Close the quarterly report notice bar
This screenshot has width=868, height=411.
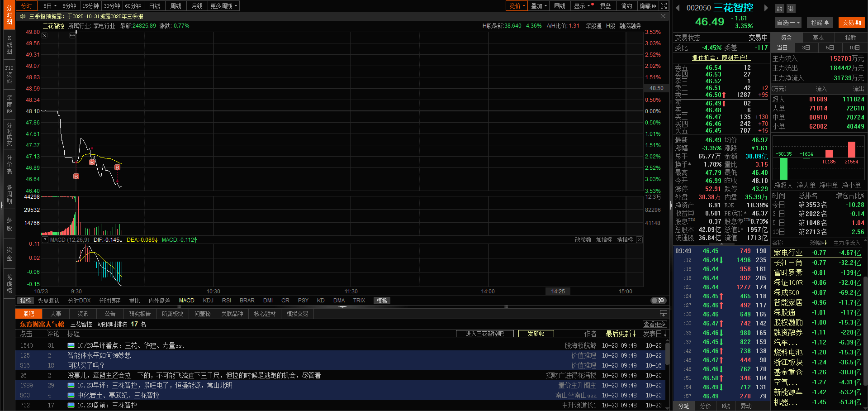pos(663,16)
